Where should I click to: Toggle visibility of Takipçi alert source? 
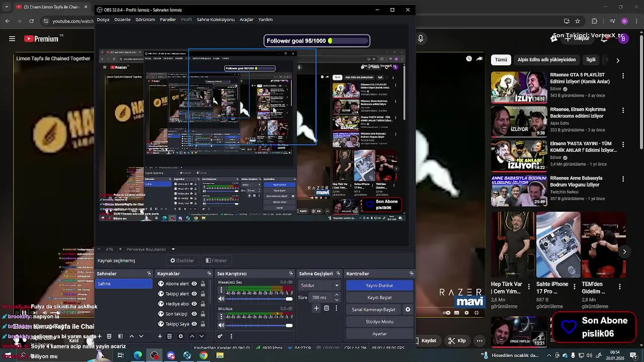[x=194, y=294]
